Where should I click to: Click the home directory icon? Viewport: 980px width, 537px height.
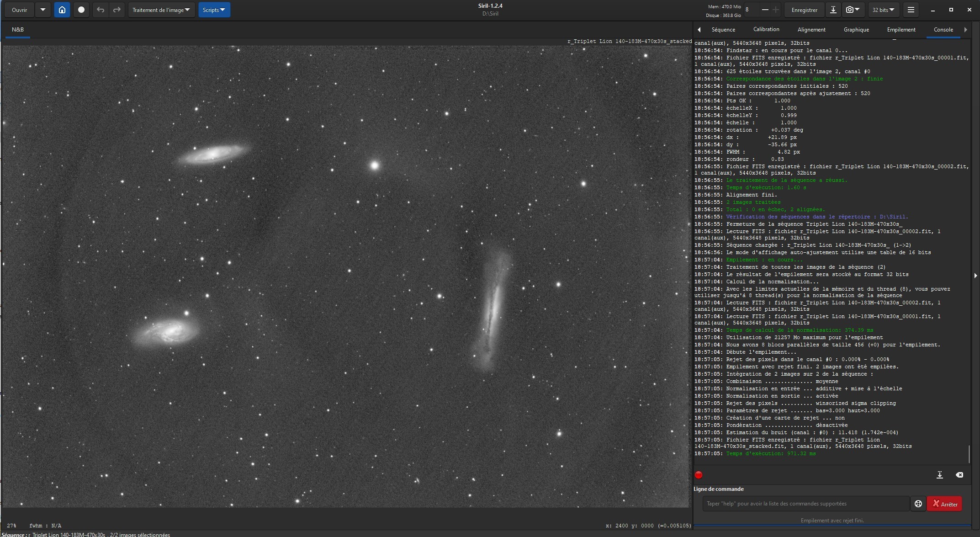click(62, 10)
